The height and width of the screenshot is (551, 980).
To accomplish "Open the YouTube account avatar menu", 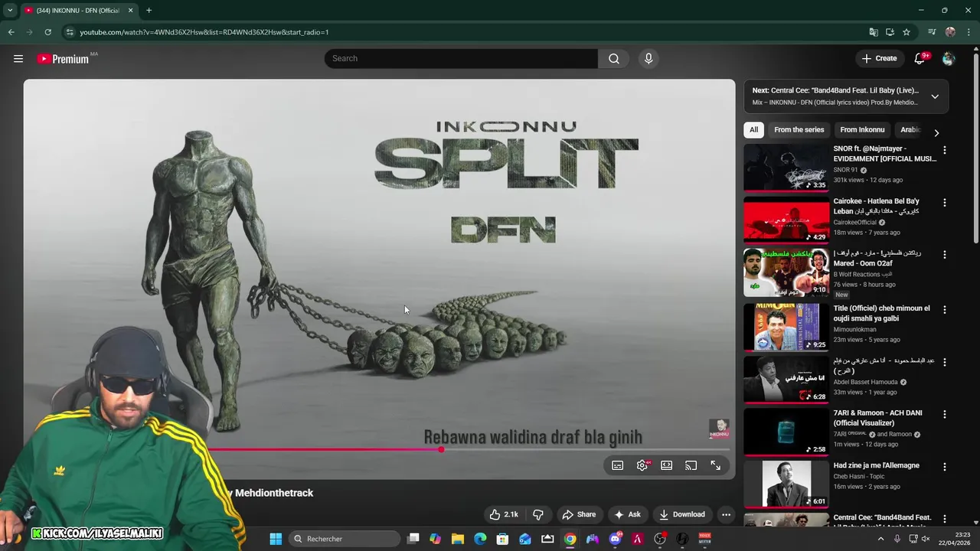I will 949,59.
